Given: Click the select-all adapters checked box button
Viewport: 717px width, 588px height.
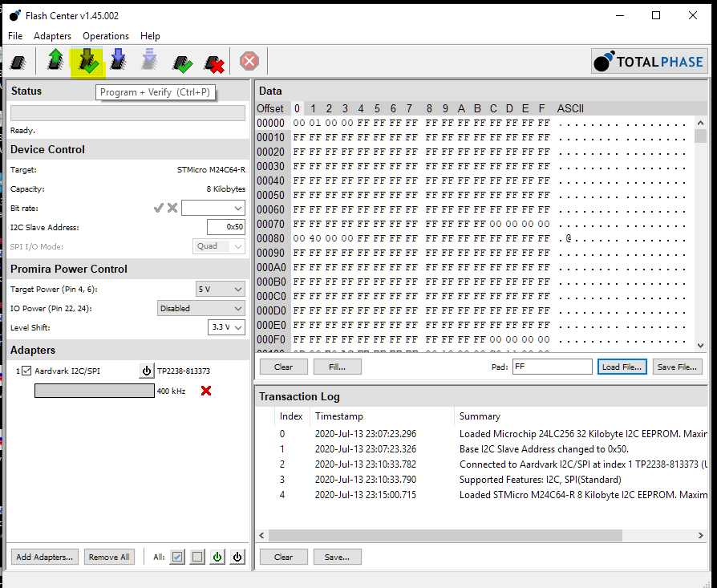Looking at the screenshot, I should click(x=177, y=557).
